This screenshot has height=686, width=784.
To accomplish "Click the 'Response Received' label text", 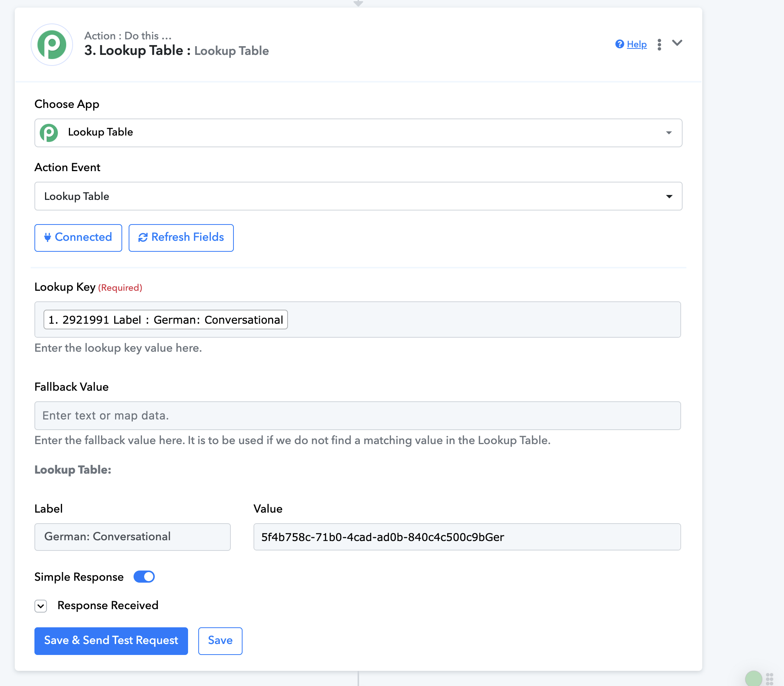I will (107, 605).
